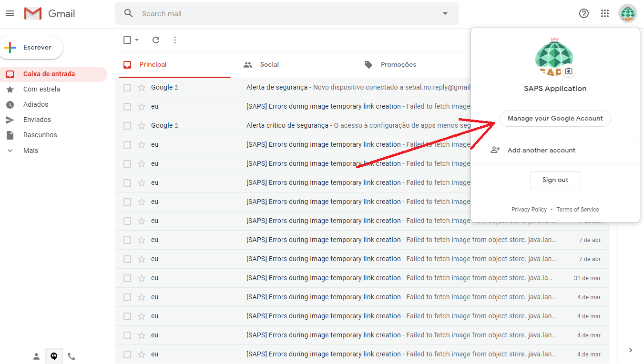Screen dimensions: 644x364
Task: Click the add person icon for another account
Action: pyautogui.click(x=495, y=150)
